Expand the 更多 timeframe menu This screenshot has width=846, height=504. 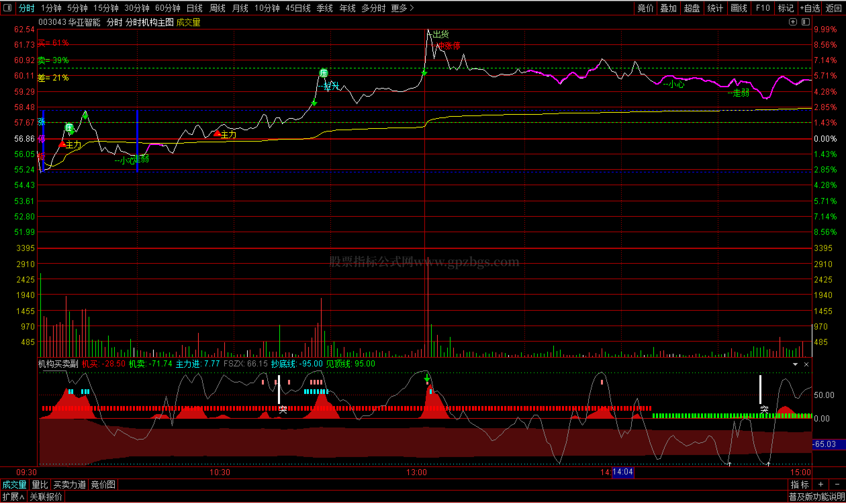point(402,8)
